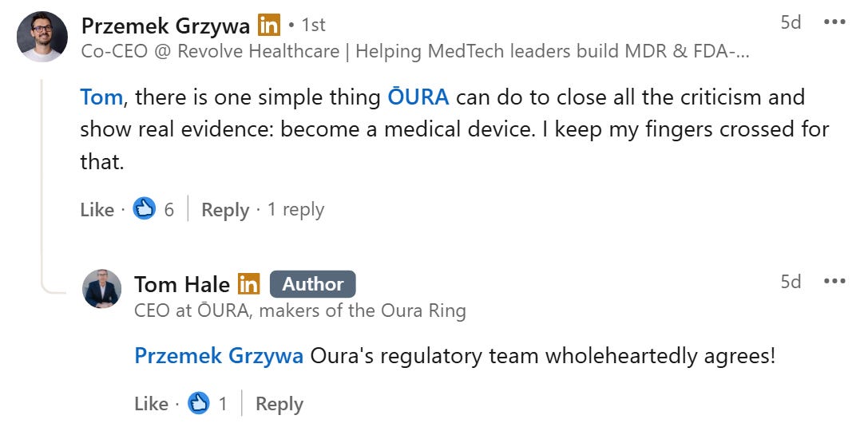Open more options on Tom Hale's reply
Screen dimensions: 868x435
click(x=834, y=281)
